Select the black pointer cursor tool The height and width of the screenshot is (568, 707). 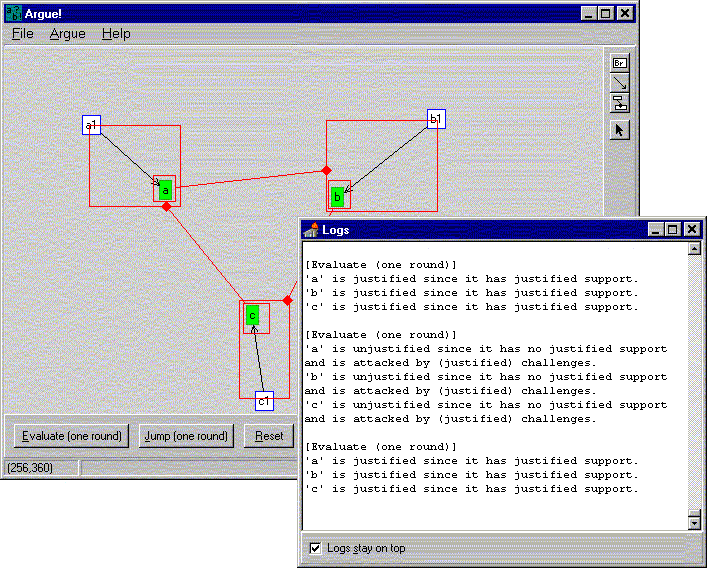point(620,130)
